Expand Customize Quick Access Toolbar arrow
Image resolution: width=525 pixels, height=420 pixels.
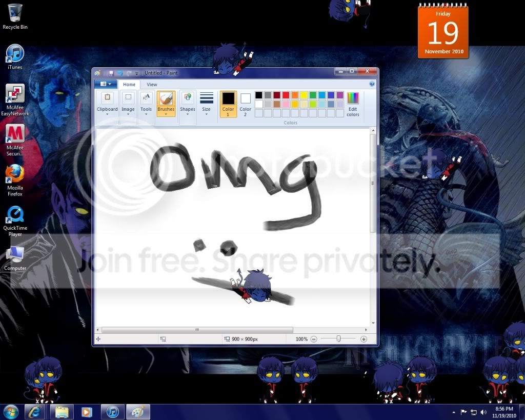point(136,73)
